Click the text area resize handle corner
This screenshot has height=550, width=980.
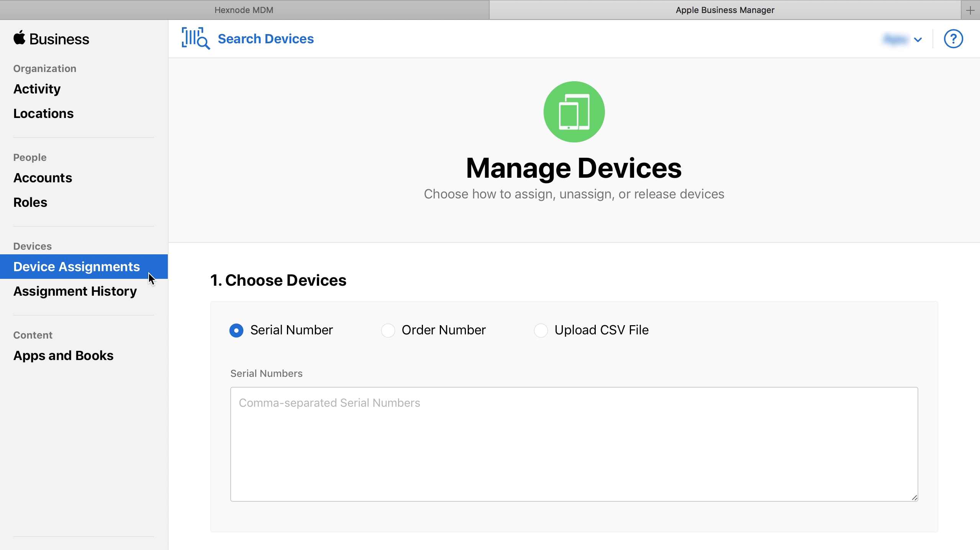tap(914, 498)
